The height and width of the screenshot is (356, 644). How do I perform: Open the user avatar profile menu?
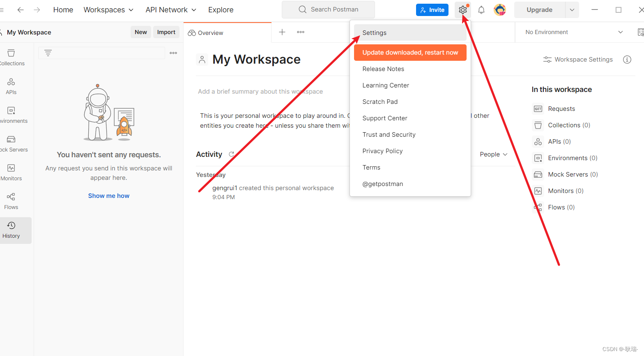point(500,10)
